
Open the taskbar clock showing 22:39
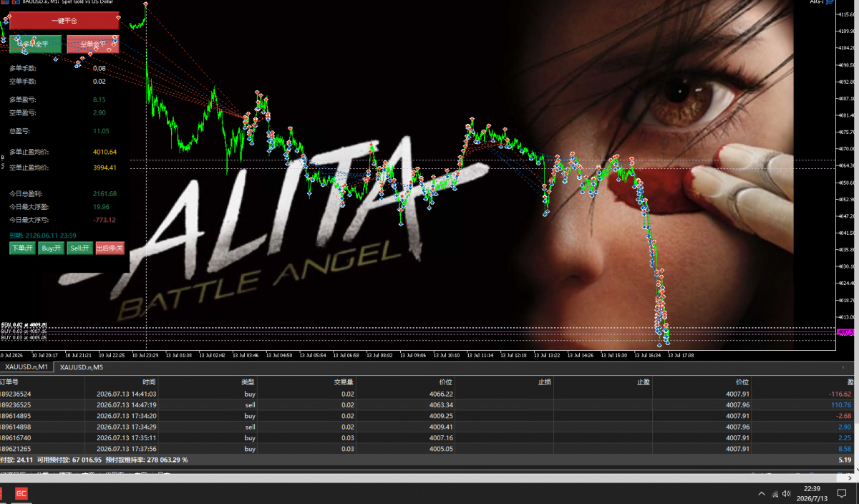811,493
